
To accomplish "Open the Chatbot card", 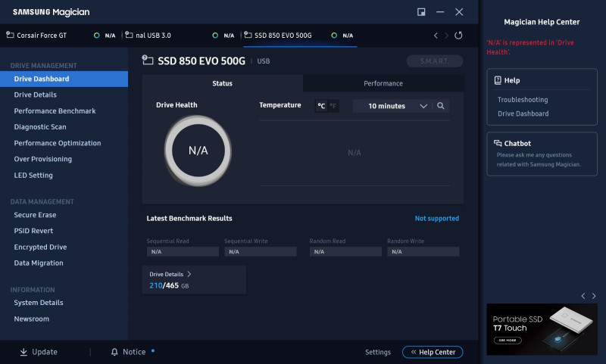I will click(542, 154).
